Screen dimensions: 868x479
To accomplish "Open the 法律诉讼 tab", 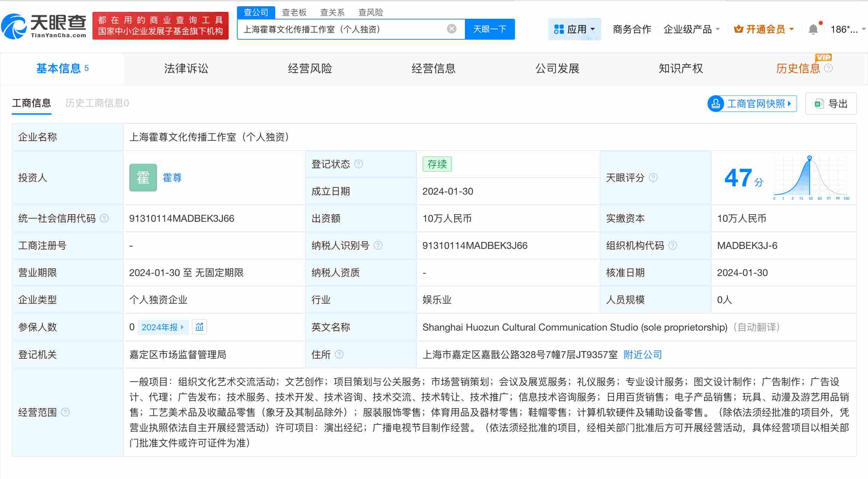I will coord(186,68).
